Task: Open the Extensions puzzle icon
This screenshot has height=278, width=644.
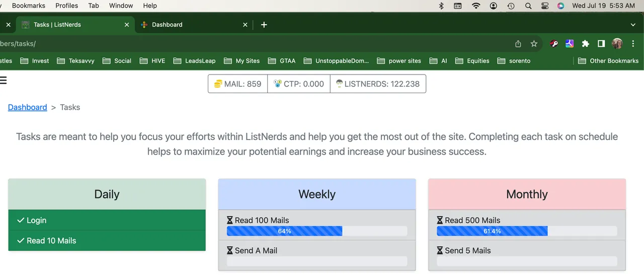Action: [585, 44]
